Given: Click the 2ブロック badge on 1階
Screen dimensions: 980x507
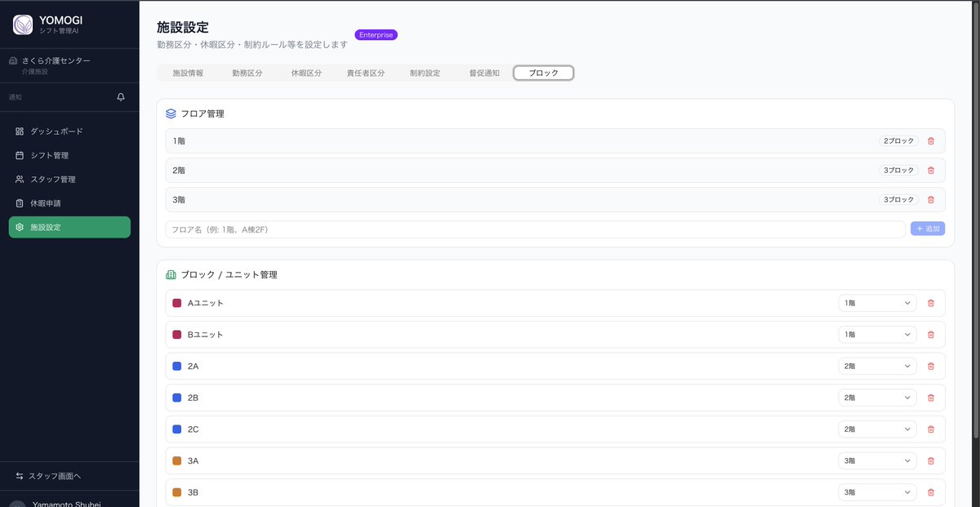Looking at the screenshot, I should (x=898, y=141).
